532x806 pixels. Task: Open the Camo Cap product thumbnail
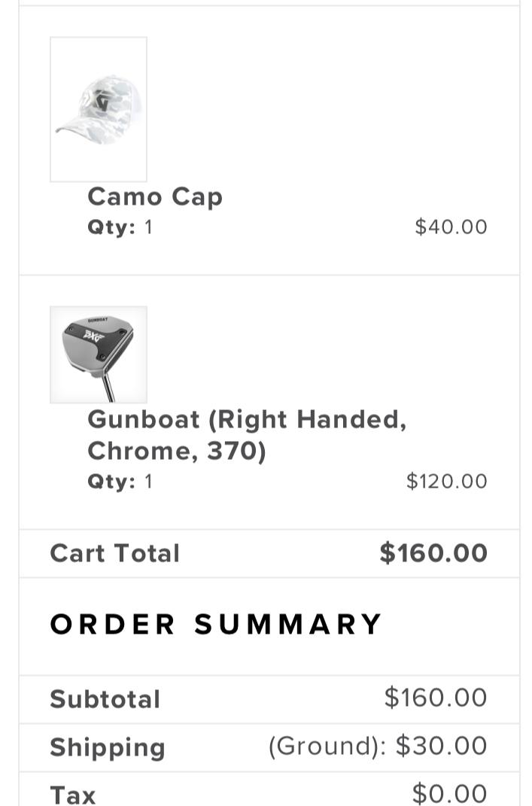click(99, 109)
